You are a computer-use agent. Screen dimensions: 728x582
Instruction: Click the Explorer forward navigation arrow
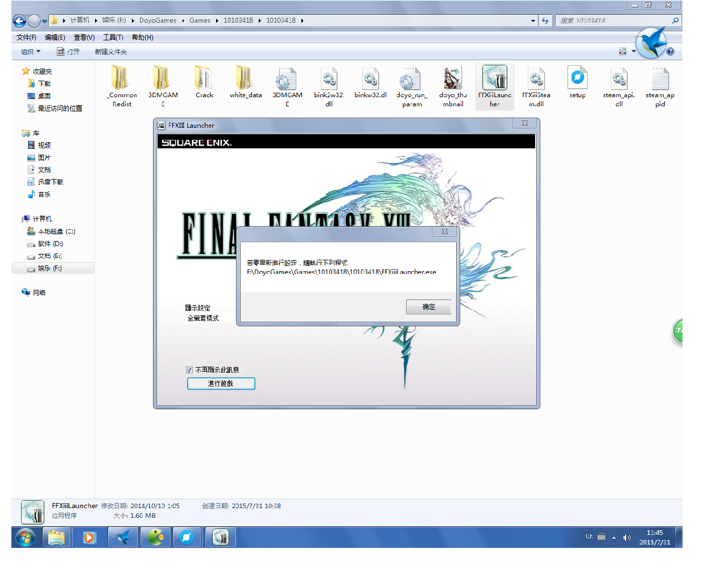click(x=34, y=21)
